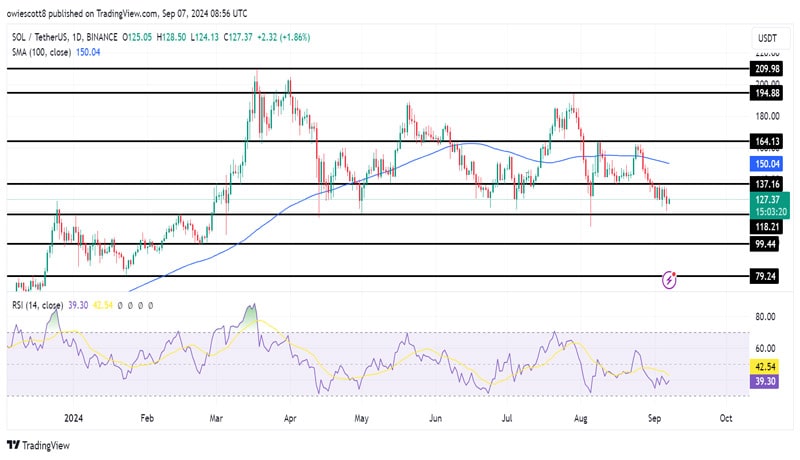The image size is (800, 460).
Task: Click the 180.00 price scale value
Action: pyautogui.click(x=767, y=116)
